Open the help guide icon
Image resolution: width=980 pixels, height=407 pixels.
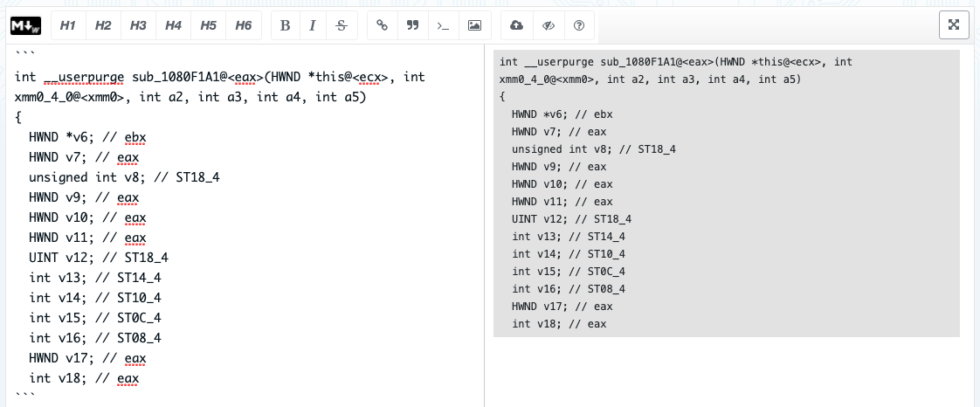(579, 25)
